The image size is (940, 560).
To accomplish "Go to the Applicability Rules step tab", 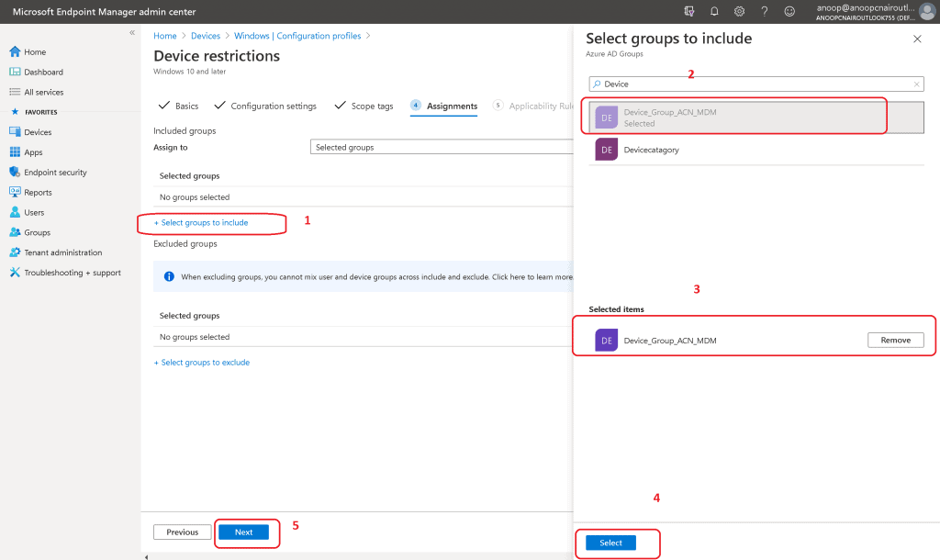I will point(533,106).
